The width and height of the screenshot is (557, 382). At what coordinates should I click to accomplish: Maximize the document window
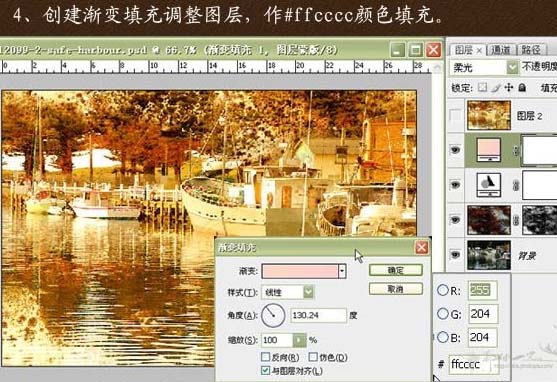[415, 50]
